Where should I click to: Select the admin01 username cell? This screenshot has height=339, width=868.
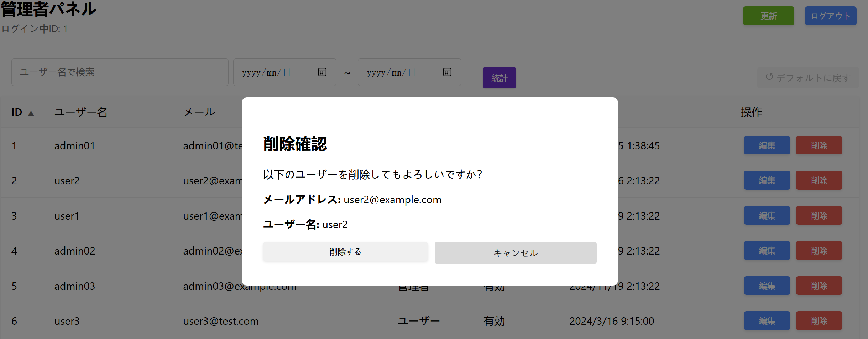point(75,145)
